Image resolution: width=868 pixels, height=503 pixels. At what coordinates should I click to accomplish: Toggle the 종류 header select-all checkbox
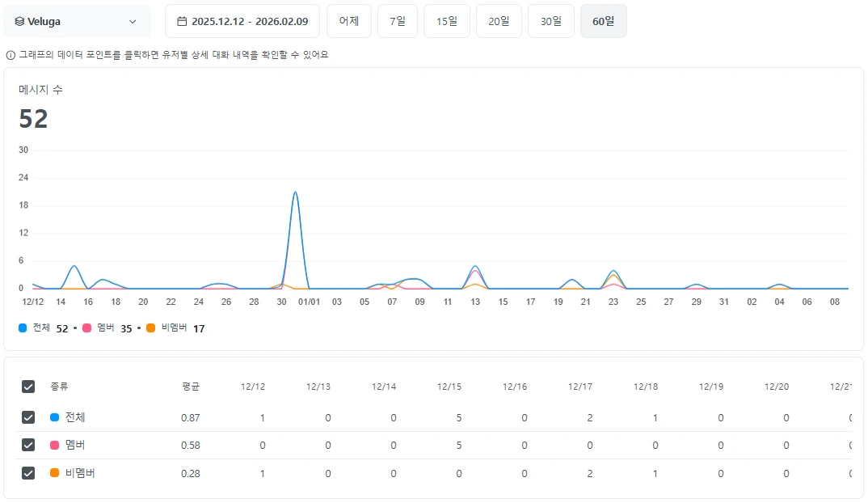28,387
